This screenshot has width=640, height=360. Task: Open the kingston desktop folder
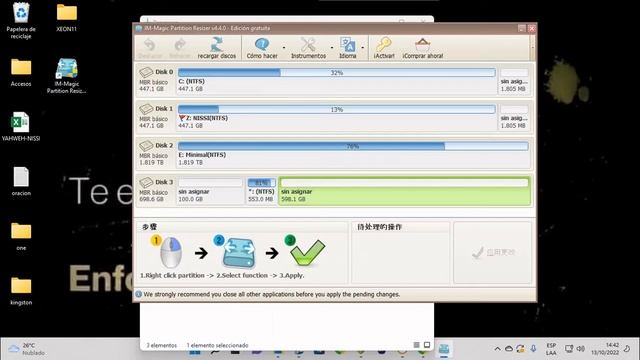click(x=21, y=291)
